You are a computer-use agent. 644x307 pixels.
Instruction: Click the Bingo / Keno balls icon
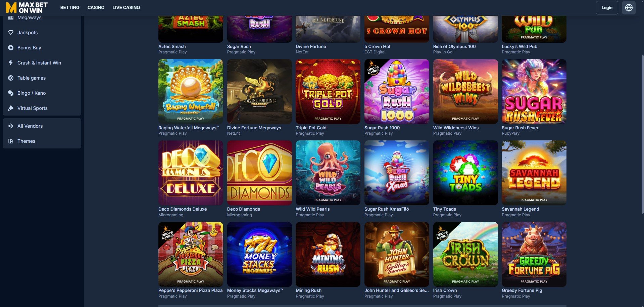pyautogui.click(x=11, y=93)
